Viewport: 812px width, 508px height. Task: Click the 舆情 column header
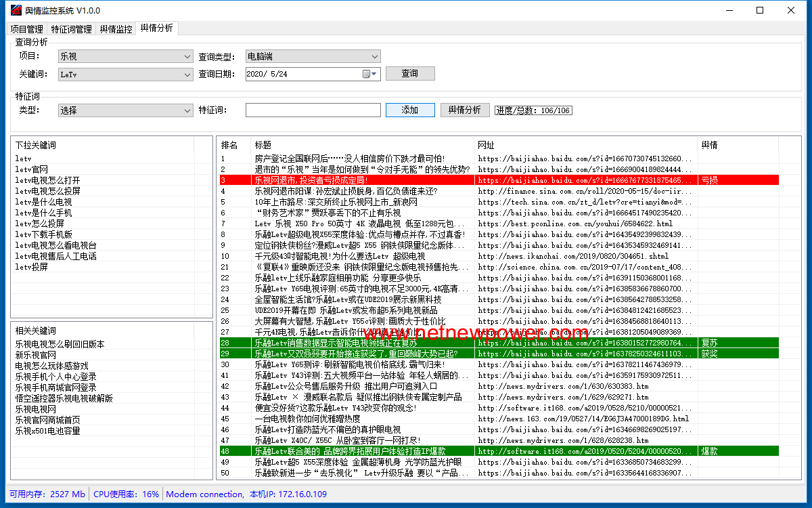[738, 145]
